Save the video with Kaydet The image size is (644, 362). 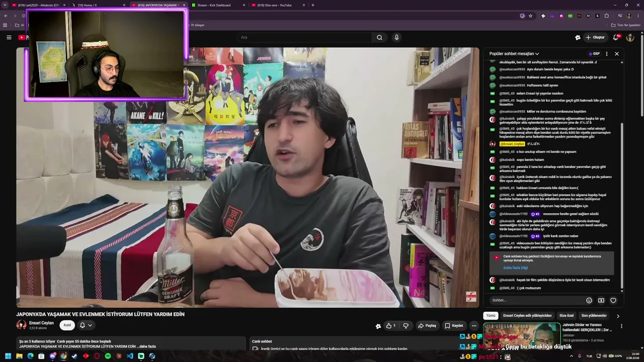point(454,326)
